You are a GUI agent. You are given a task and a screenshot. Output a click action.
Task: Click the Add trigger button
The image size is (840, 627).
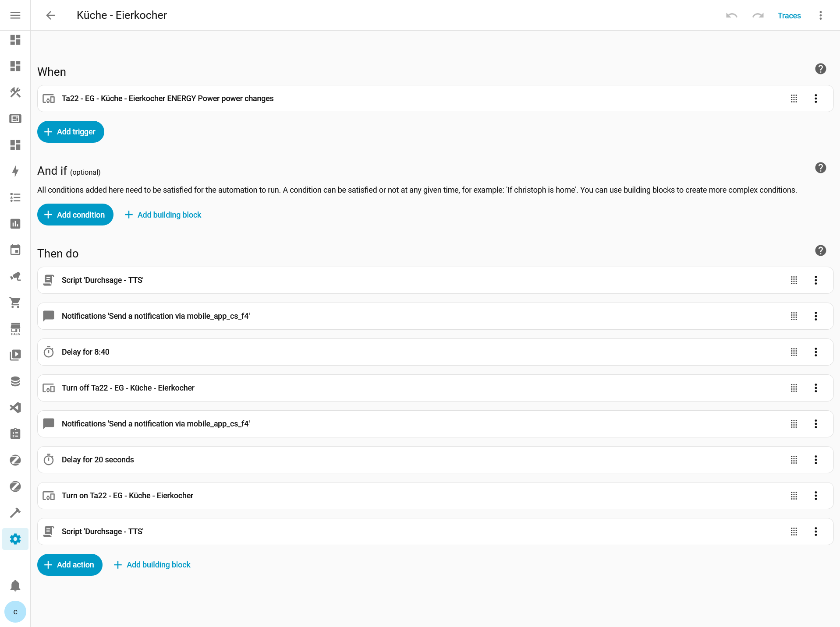(71, 132)
